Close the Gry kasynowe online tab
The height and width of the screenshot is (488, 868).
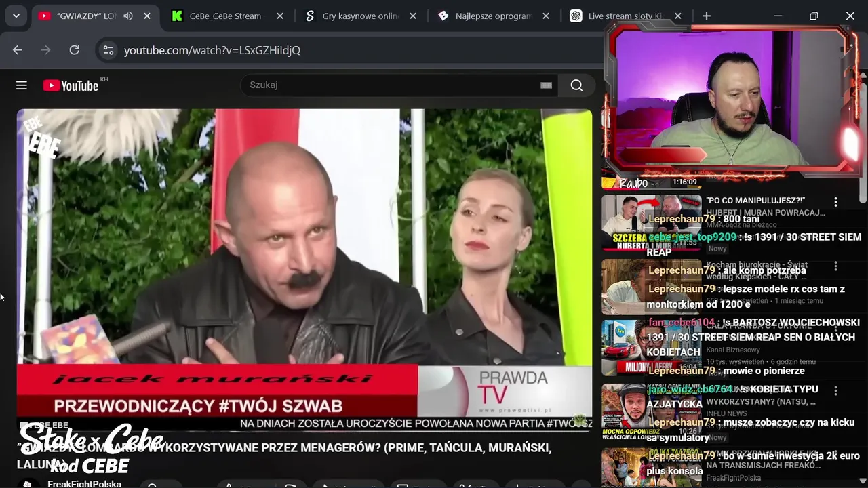tap(413, 16)
